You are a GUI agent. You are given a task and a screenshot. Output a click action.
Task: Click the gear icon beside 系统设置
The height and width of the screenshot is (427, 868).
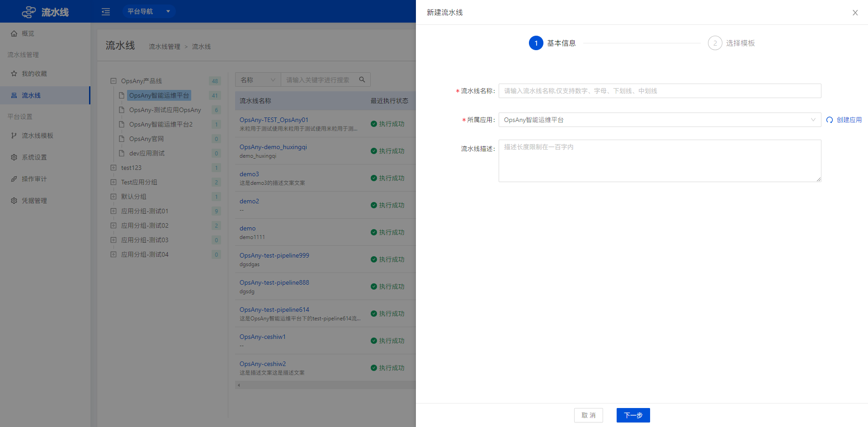pyautogui.click(x=14, y=157)
